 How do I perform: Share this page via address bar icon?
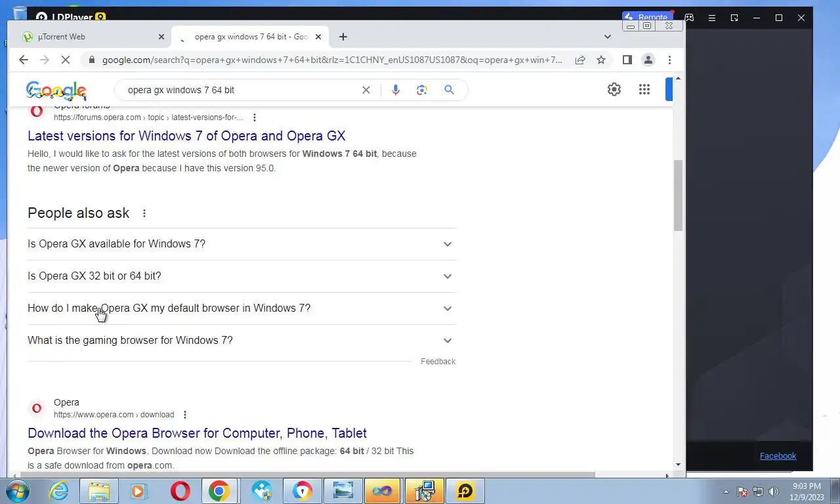(x=580, y=60)
